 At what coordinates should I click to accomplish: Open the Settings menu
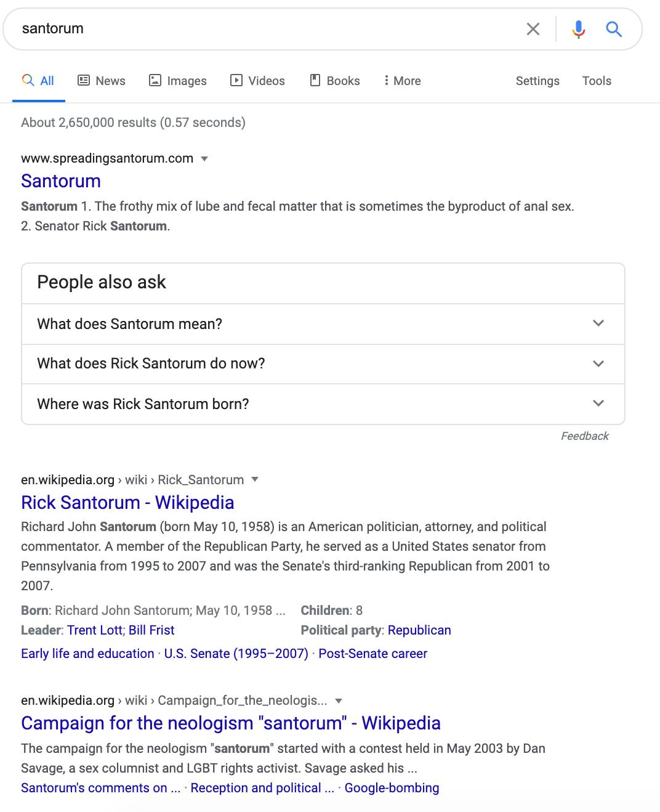[537, 81]
